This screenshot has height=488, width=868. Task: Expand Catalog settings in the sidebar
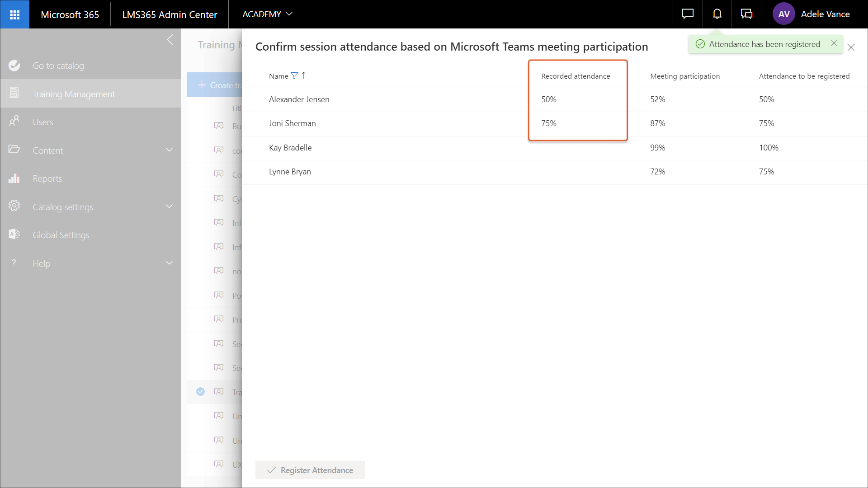coord(169,206)
